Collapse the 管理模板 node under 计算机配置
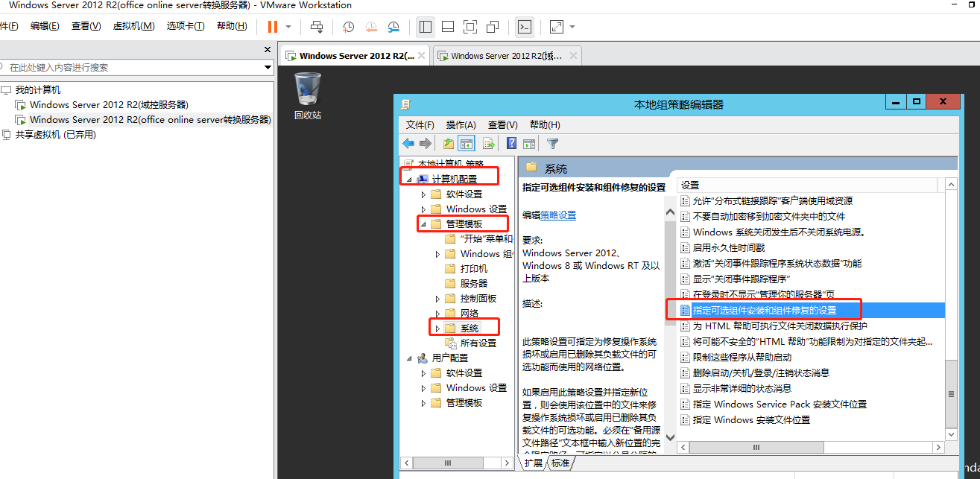The height and width of the screenshot is (479, 980). point(423,224)
